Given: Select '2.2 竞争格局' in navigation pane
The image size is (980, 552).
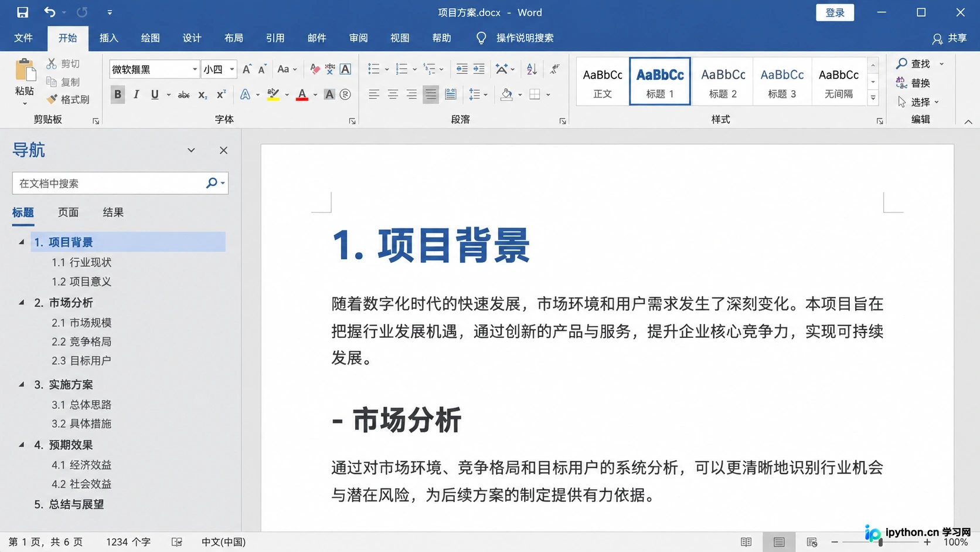Looking at the screenshot, I should tap(81, 341).
